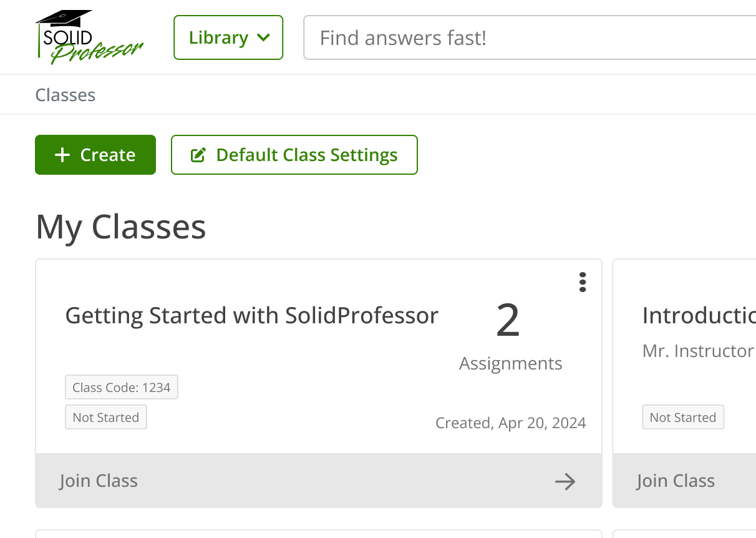Click the Mr. Instructor name label
The height and width of the screenshot is (538, 756).
[699, 351]
